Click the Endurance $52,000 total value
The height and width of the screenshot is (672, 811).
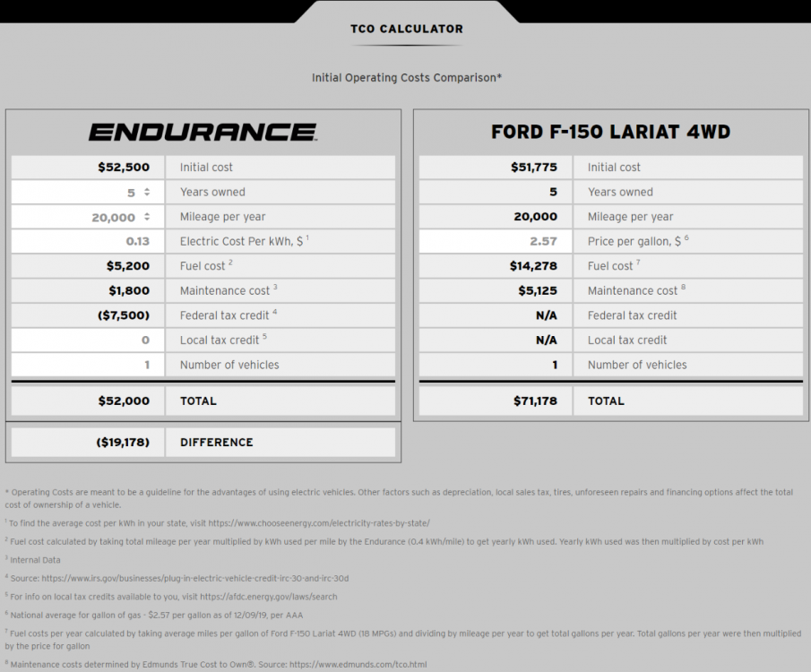click(x=124, y=401)
